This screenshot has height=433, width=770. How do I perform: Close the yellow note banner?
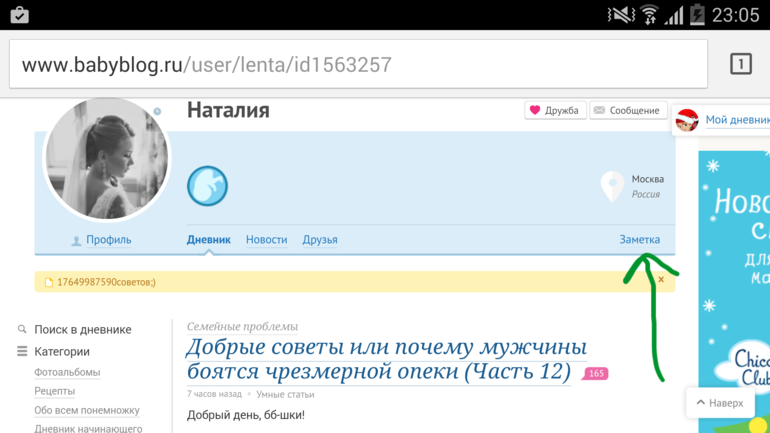(661, 279)
